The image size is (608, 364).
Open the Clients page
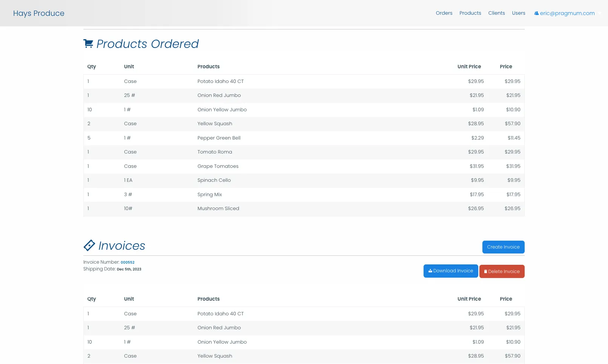point(496,13)
